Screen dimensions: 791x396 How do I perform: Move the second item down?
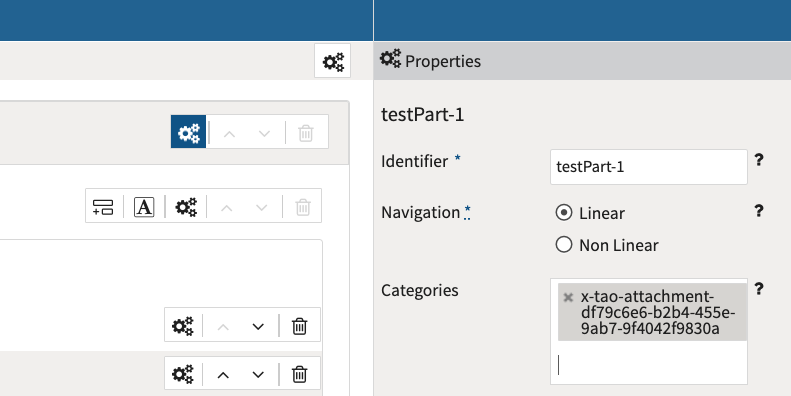click(258, 375)
